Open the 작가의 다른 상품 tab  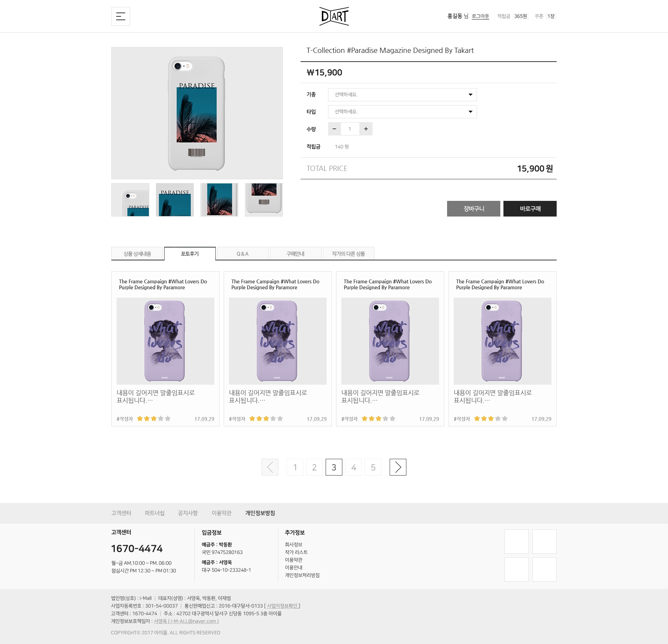tap(348, 254)
